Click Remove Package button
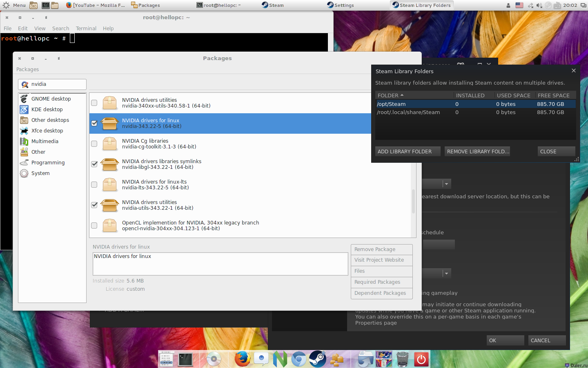The height and width of the screenshot is (368, 588). point(382,249)
